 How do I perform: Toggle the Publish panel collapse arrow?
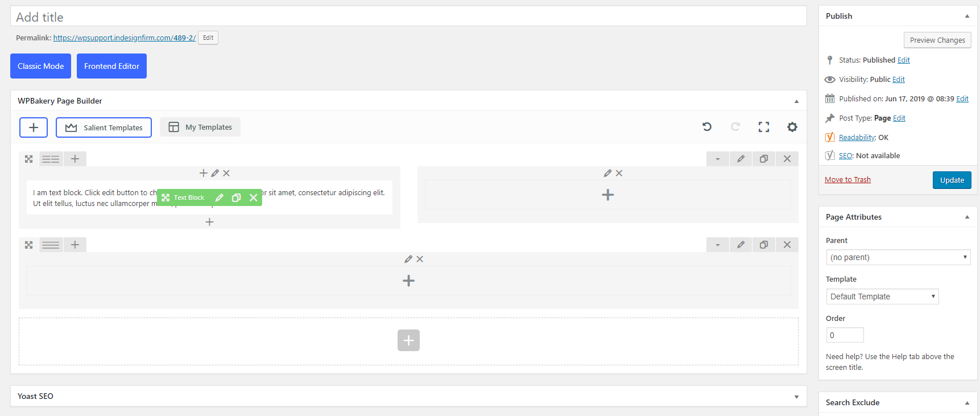tap(967, 16)
